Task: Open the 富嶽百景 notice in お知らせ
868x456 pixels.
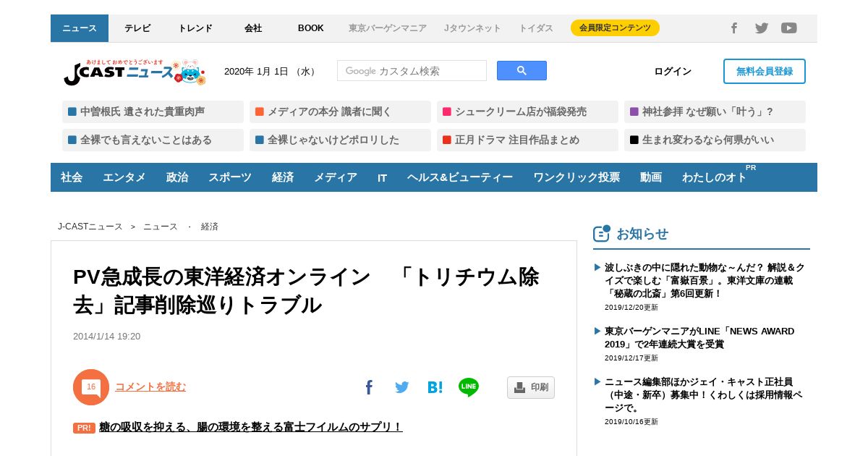Action: click(705, 280)
